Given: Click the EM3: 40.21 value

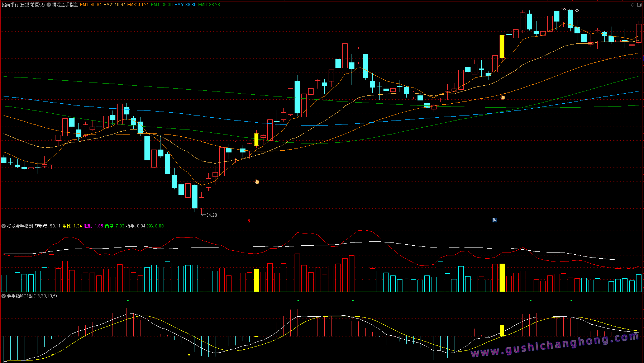Looking at the screenshot, I should tap(138, 5).
